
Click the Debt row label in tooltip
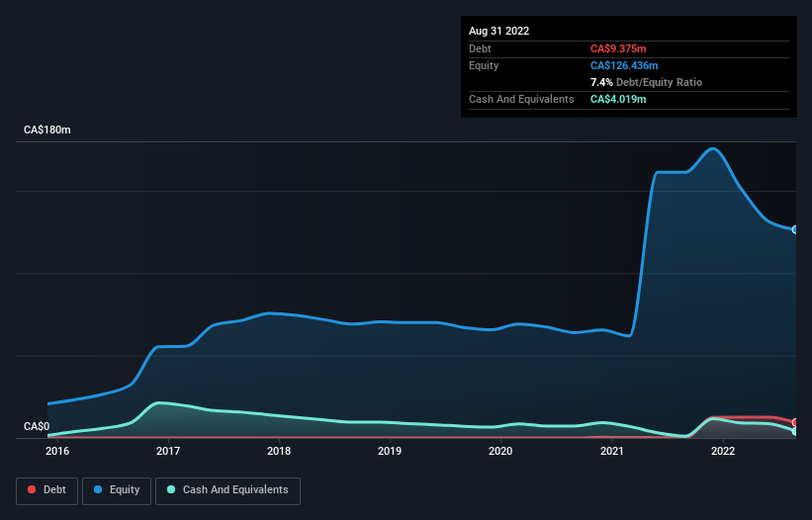tap(480, 48)
